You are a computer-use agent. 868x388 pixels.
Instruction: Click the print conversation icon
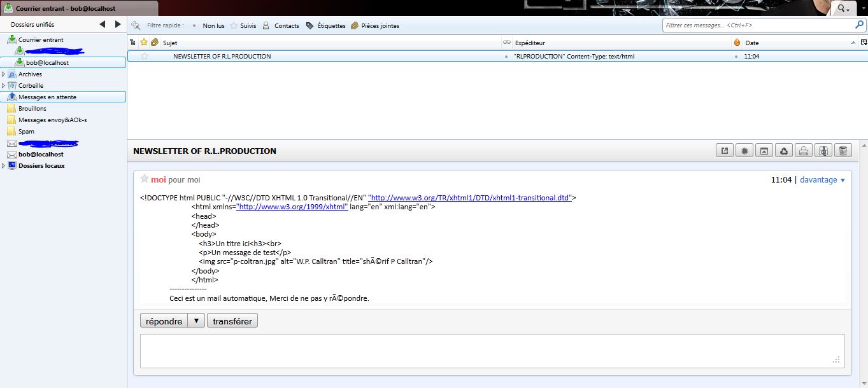[804, 151]
